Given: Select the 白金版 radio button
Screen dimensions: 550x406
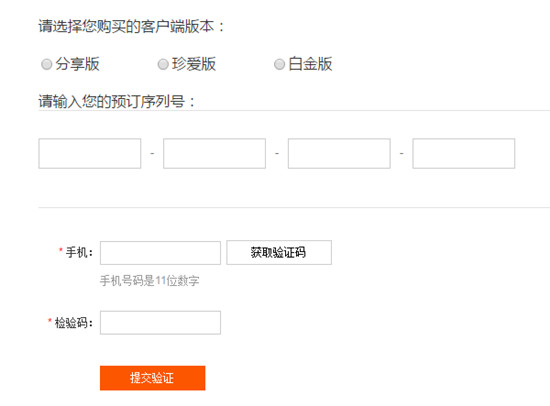Looking at the screenshot, I should 279,65.
